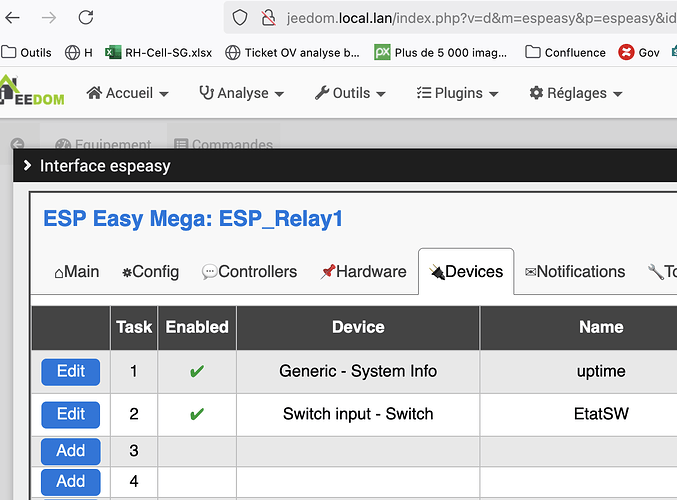Open the Ticket OV analyse bookmark
The height and width of the screenshot is (500, 677).
click(292, 53)
